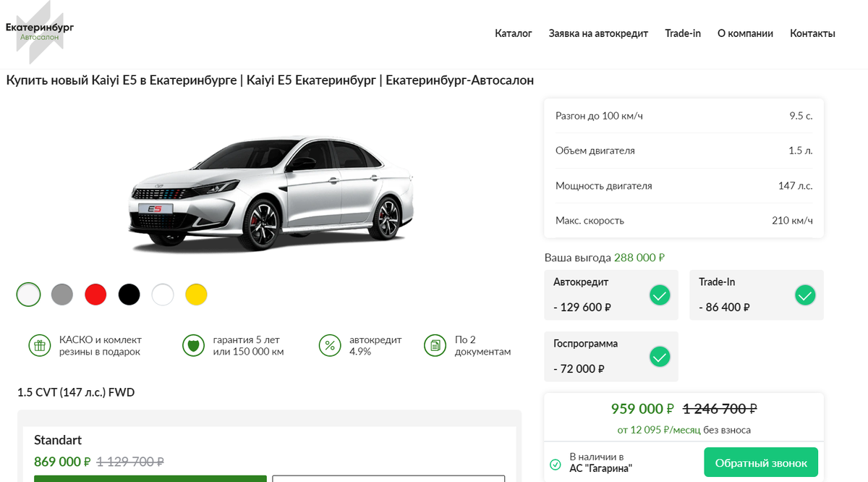Screen dimensions: 868x482
Task: Toggle the Госпрограмма discount checkmark
Action: pyautogui.click(x=660, y=357)
